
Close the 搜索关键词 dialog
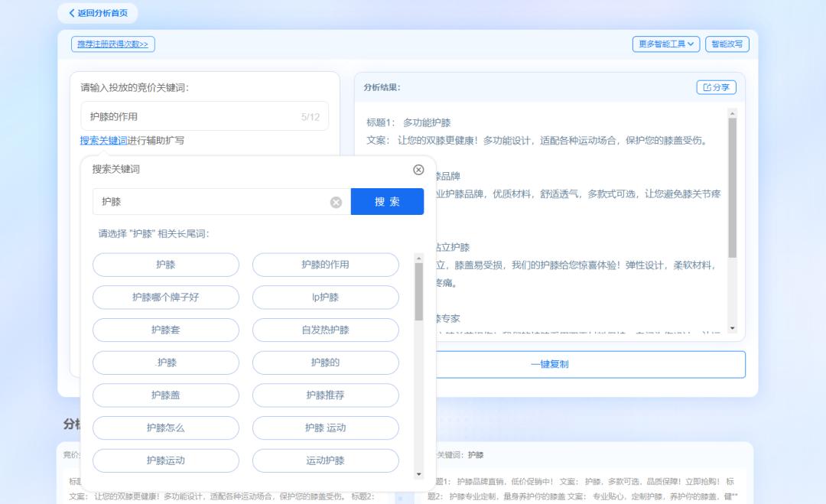point(418,170)
